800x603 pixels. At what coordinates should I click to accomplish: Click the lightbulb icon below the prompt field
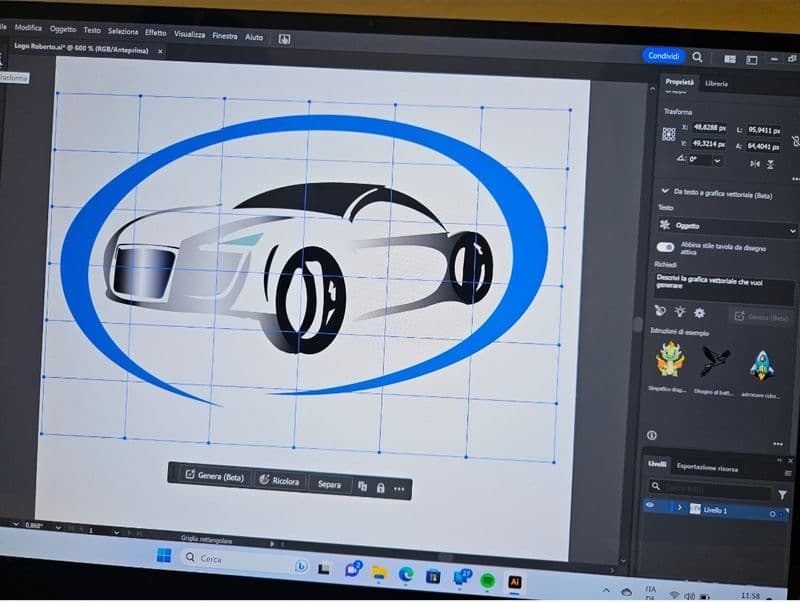(x=680, y=313)
